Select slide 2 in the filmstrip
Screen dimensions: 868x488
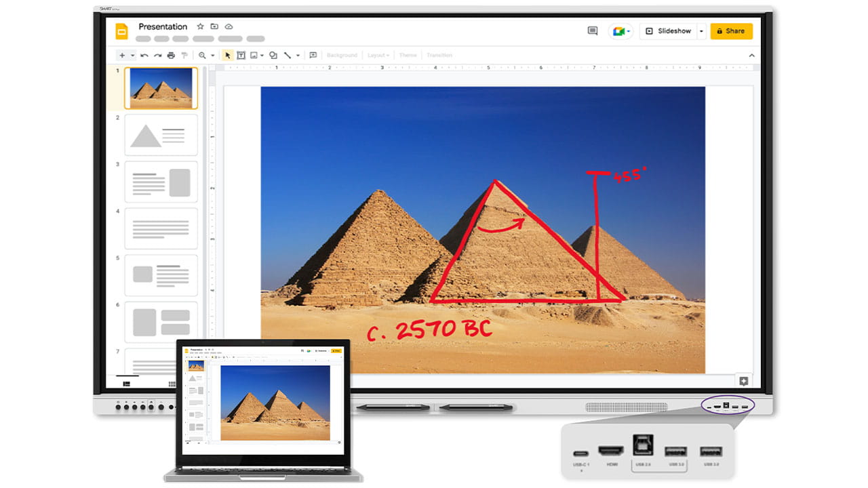(x=161, y=134)
